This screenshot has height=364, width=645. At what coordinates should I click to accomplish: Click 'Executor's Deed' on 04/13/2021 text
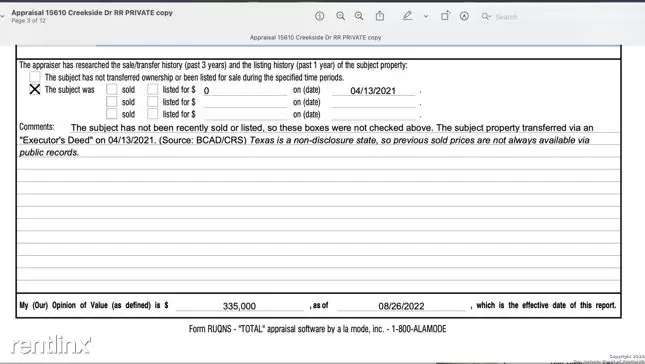coord(87,140)
